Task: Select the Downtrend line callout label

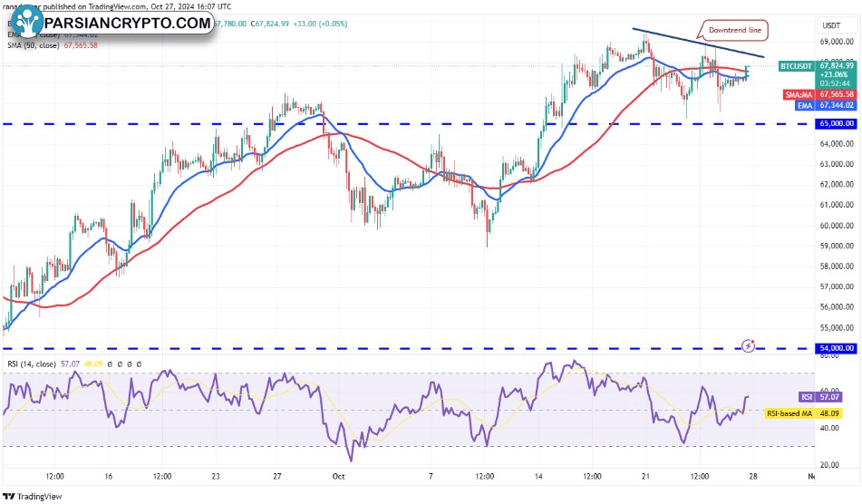Action: tap(735, 30)
